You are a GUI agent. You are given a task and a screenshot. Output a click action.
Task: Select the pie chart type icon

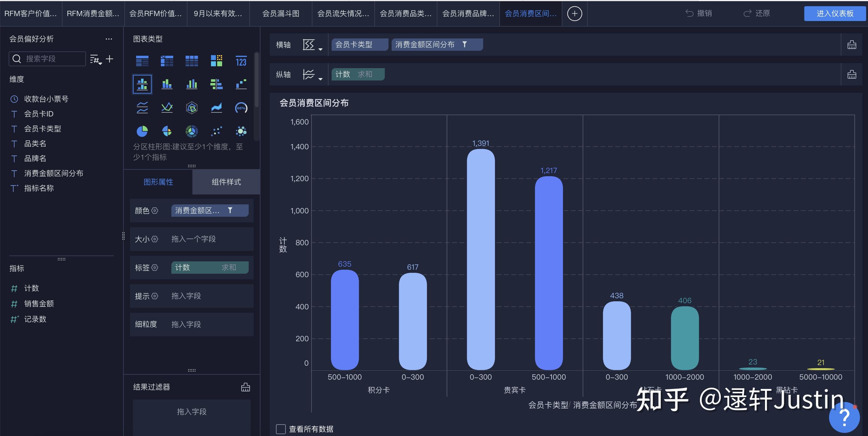[x=142, y=131]
